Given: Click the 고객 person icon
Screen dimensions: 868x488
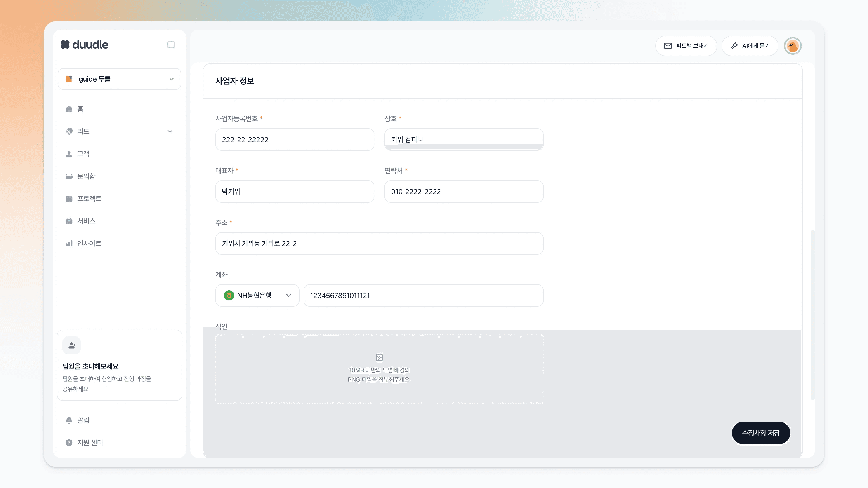Looking at the screenshot, I should (x=69, y=154).
